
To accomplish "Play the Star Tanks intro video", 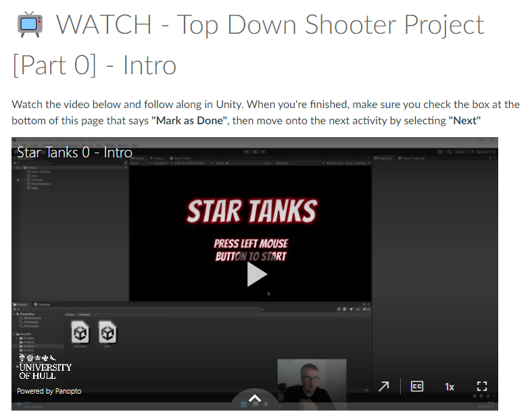I will [256, 274].
